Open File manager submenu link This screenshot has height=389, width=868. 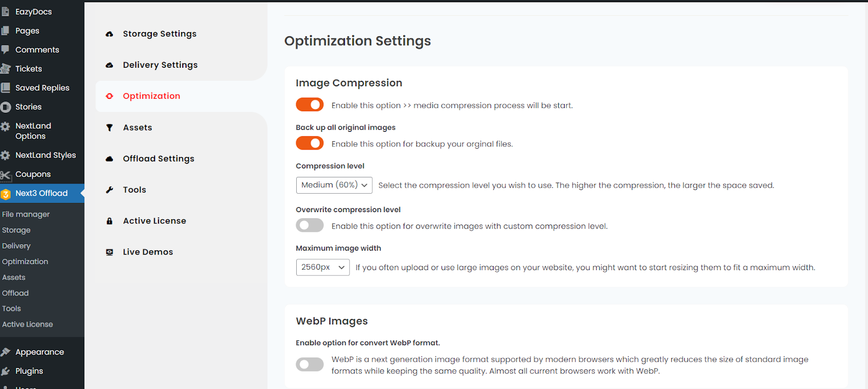26,214
